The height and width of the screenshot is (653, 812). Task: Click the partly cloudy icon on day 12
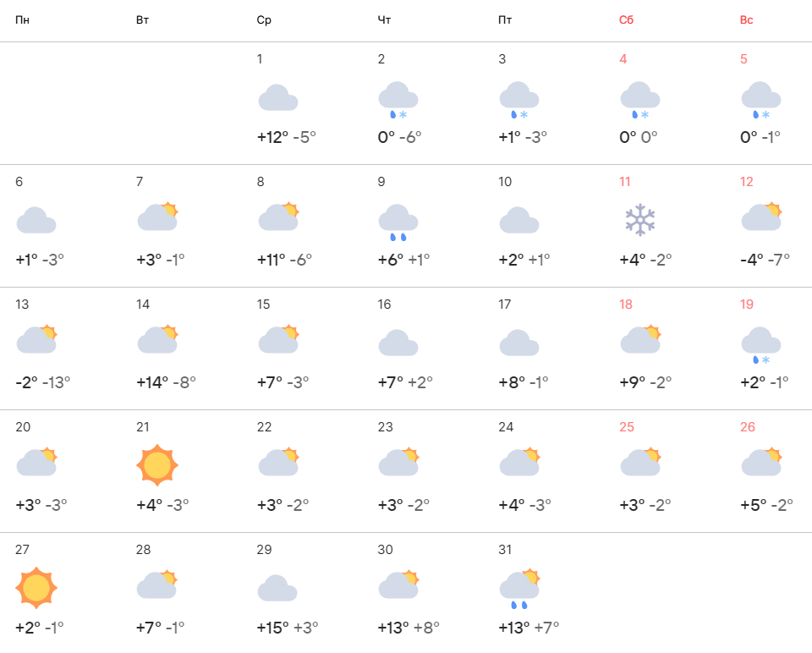761,217
